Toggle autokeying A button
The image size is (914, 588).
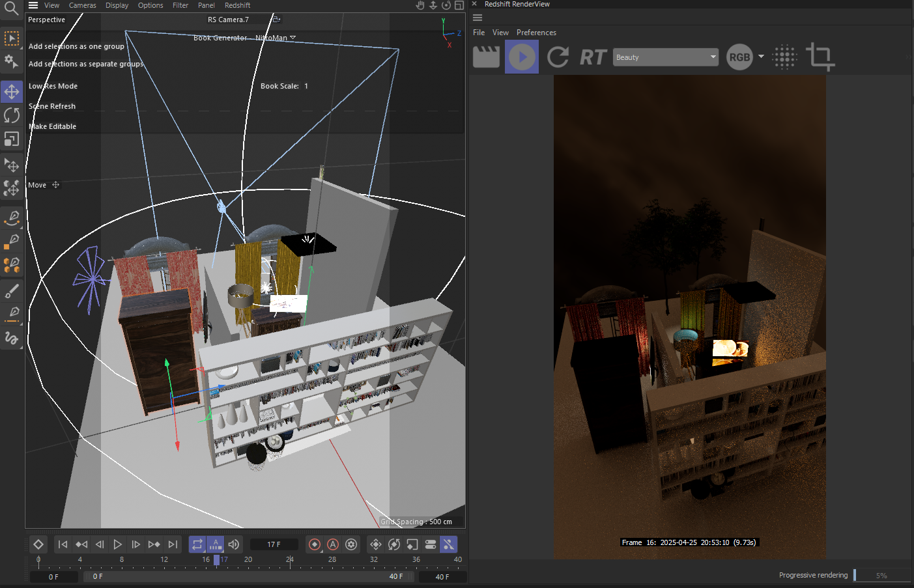[333, 544]
